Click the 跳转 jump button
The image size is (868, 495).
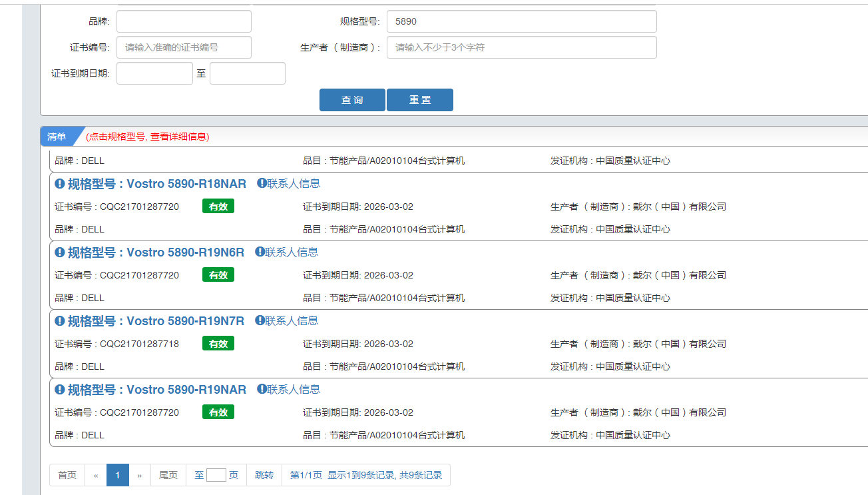point(264,475)
